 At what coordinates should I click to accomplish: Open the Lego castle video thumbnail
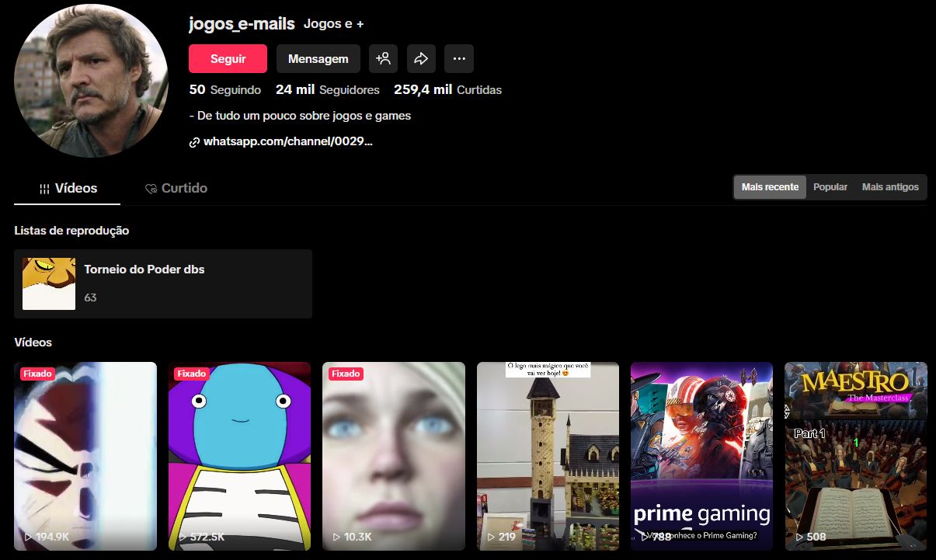(x=548, y=456)
